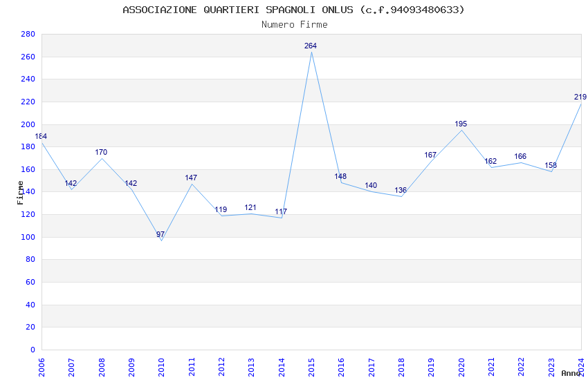Select the data label 184 for 2006

pyautogui.click(x=41, y=136)
